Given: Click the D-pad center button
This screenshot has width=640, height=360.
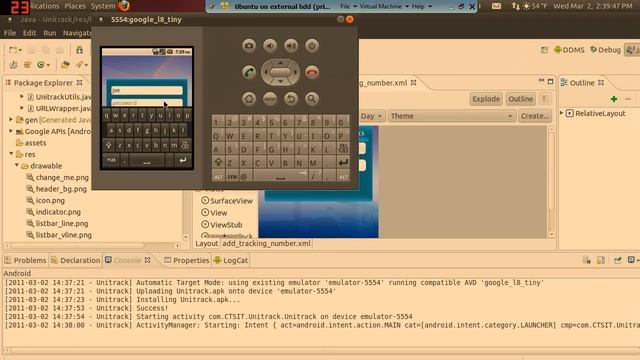Looking at the screenshot, I should 280,72.
